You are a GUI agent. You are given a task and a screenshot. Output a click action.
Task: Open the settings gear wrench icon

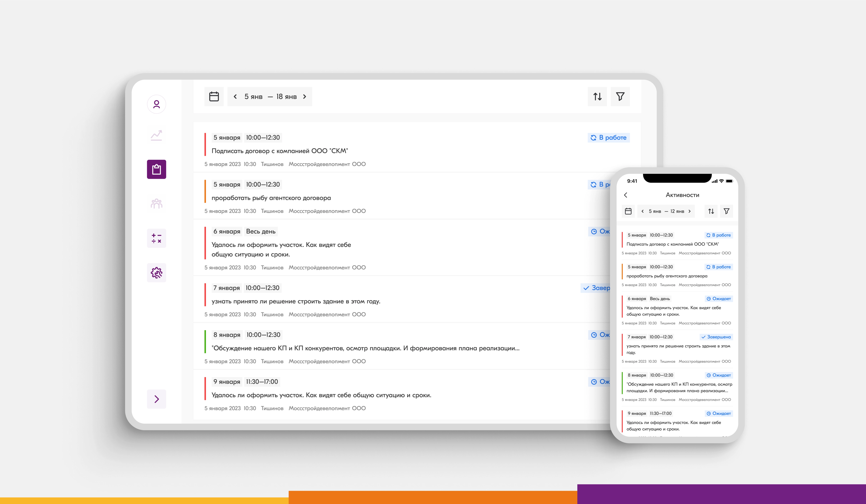(156, 273)
